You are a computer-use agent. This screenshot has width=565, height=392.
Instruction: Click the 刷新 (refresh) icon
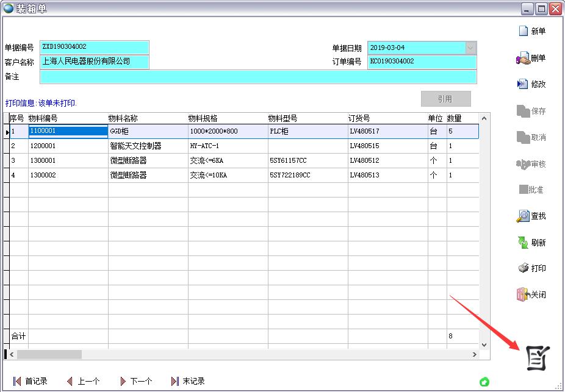pos(523,243)
